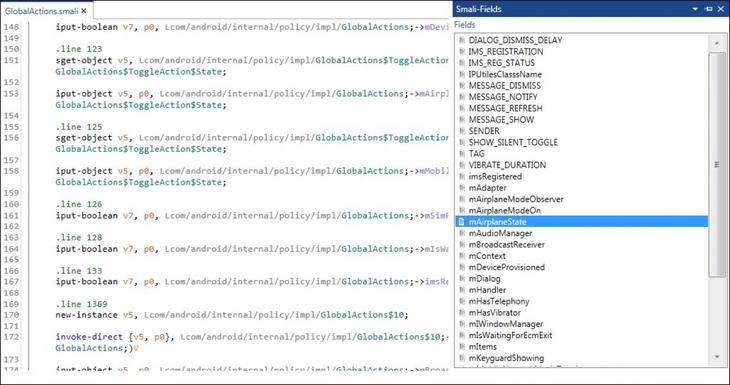Toggle the Smali-Fields panel pin icon
This screenshot has width=730, height=385.
coord(709,9)
